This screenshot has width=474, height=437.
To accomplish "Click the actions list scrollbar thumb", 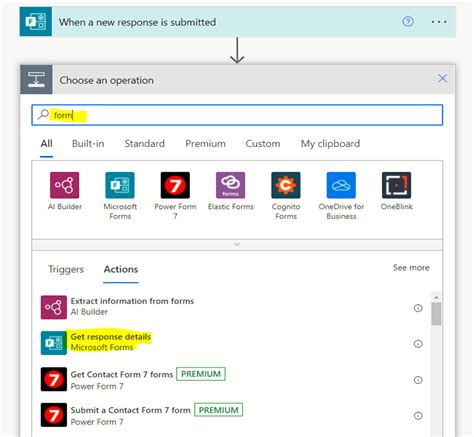I will [x=436, y=314].
